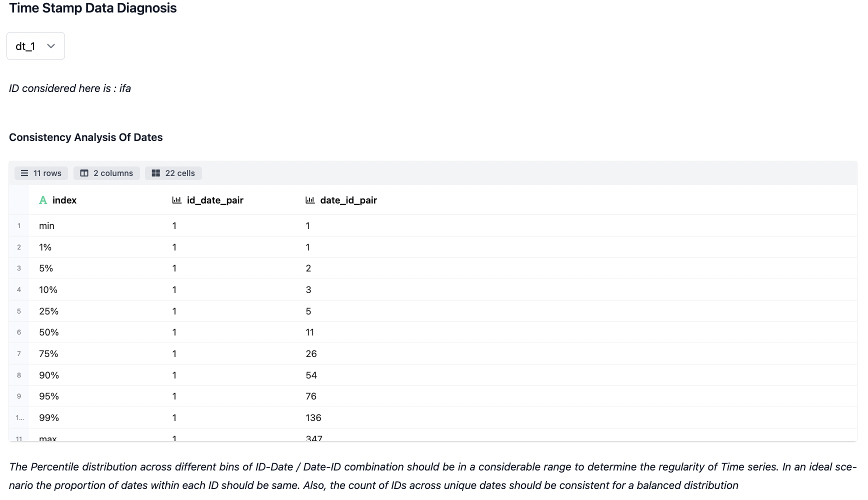This screenshot has height=500, width=868.
Task: Select the '75%' index cell
Action: click(49, 353)
